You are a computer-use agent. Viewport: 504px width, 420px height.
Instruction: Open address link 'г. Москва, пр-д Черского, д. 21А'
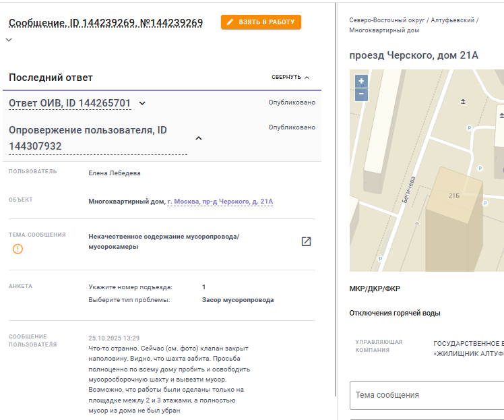coord(220,202)
